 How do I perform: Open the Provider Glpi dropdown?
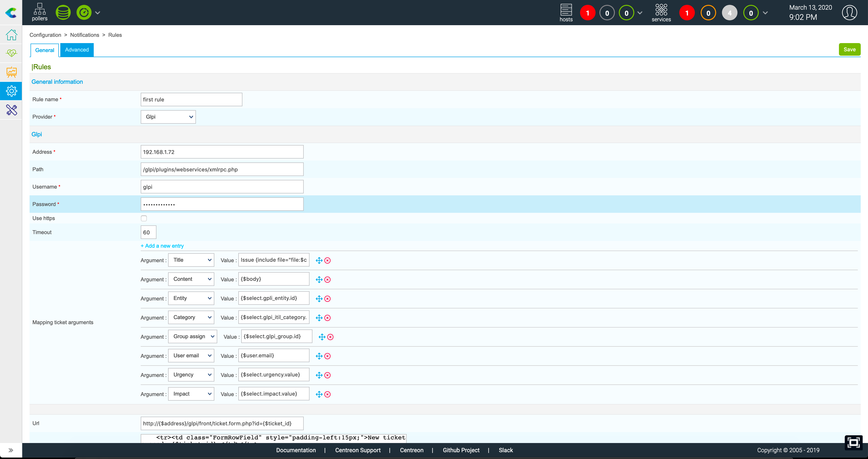coord(168,117)
